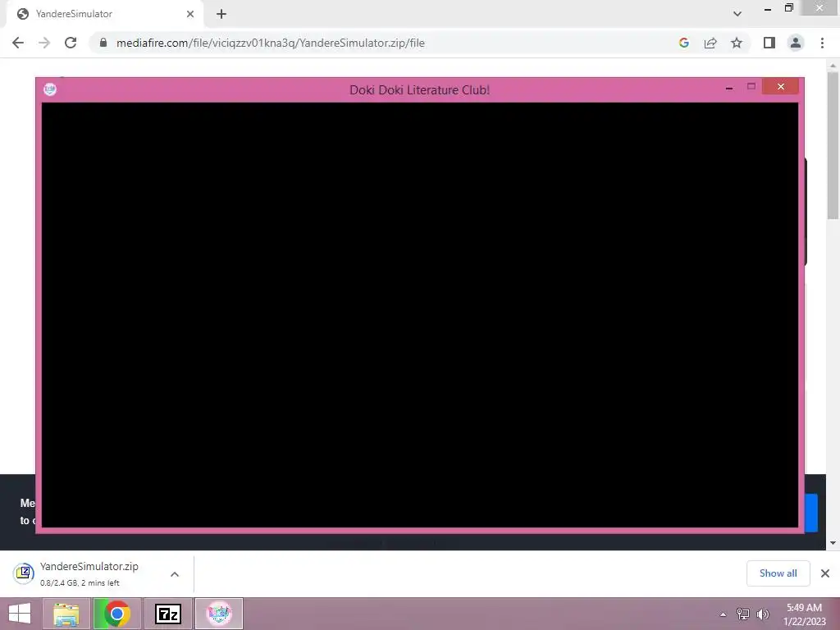
Task: Open File Explorer from the taskbar
Action: [66, 614]
